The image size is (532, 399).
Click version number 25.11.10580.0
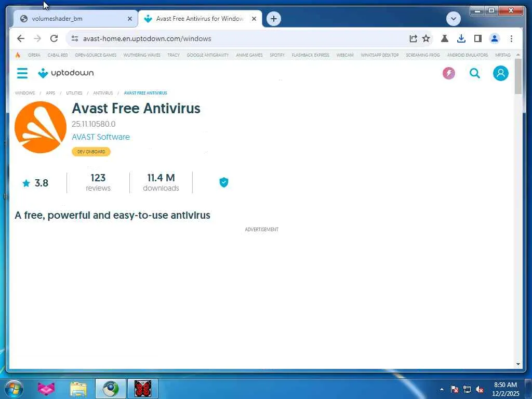[94, 124]
